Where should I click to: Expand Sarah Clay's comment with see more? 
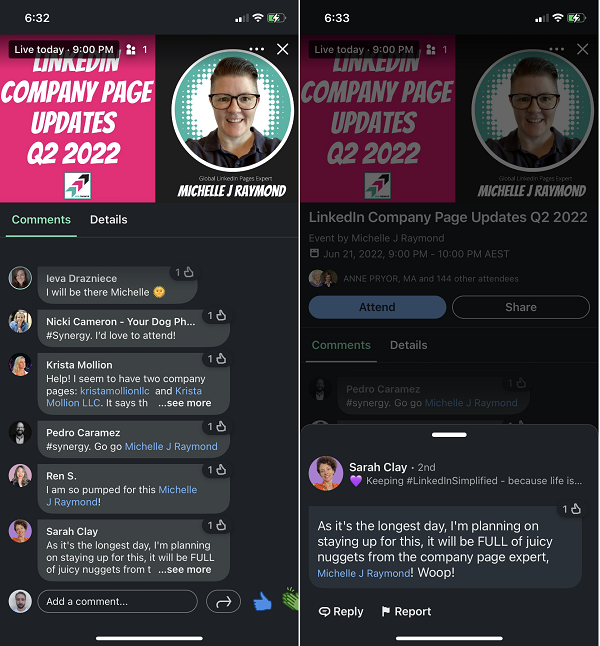click(x=185, y=569)
